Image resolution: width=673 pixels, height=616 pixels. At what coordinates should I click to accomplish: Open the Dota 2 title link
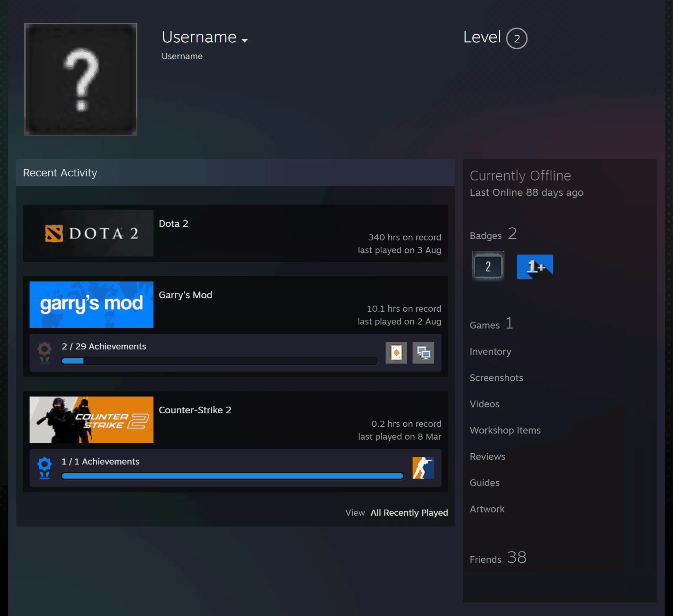click(174, 224)
